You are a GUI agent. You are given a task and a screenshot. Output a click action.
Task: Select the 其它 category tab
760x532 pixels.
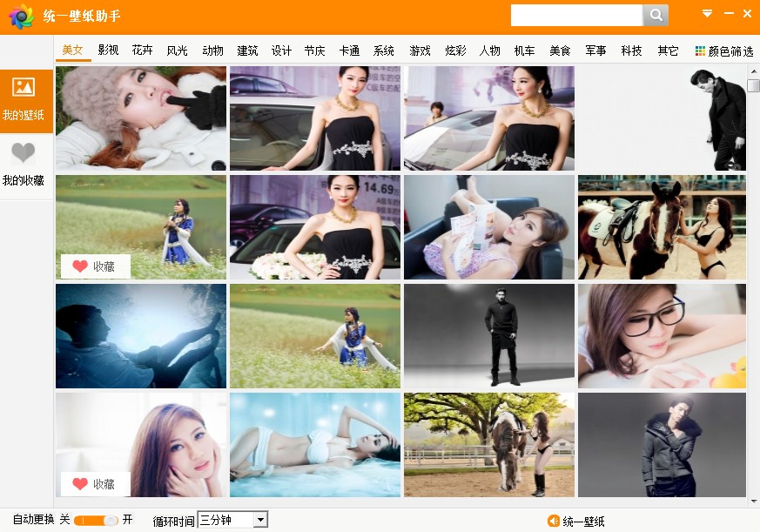point(668,51)
